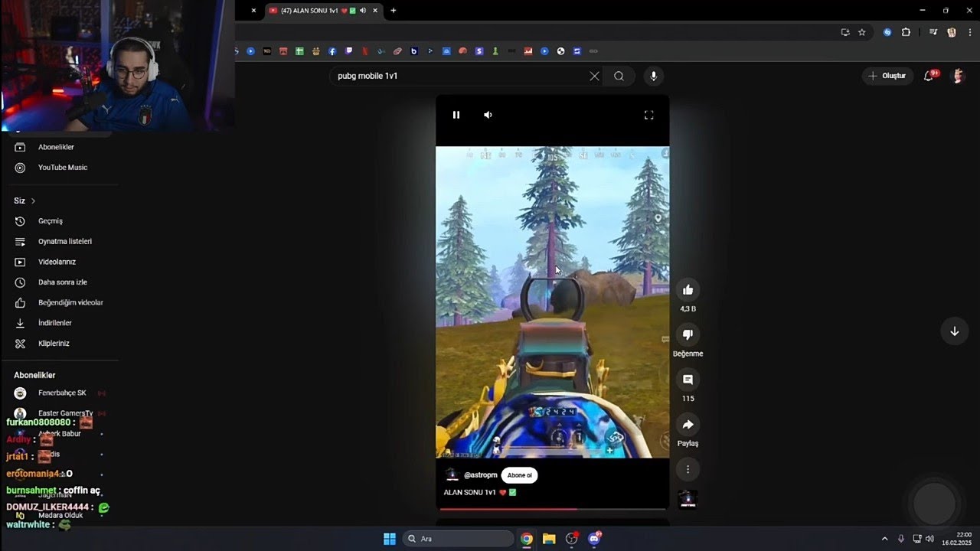The height and width of the screenshot is (551, 980).
Task: Expand the Siz section chevron
Action: 33,201
